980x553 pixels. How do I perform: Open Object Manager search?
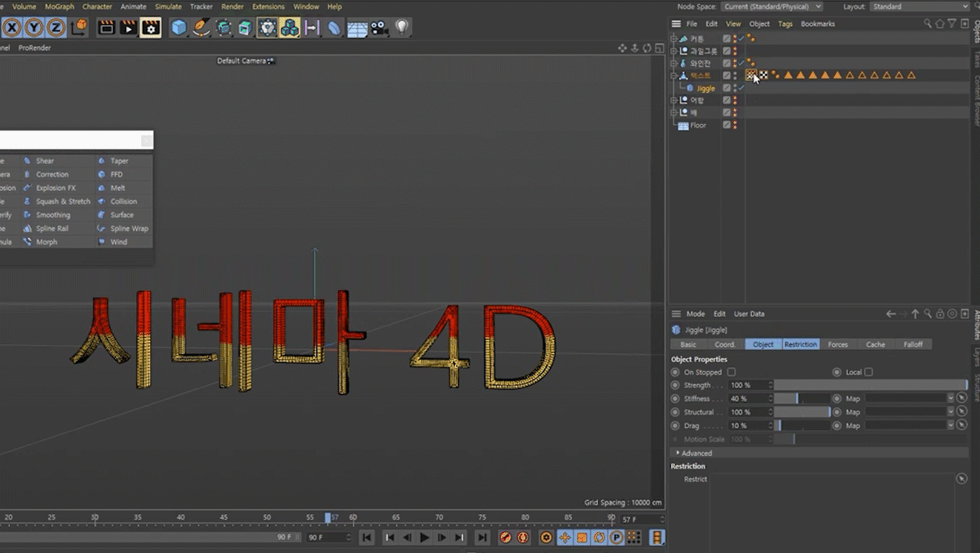tap(927, 24)
